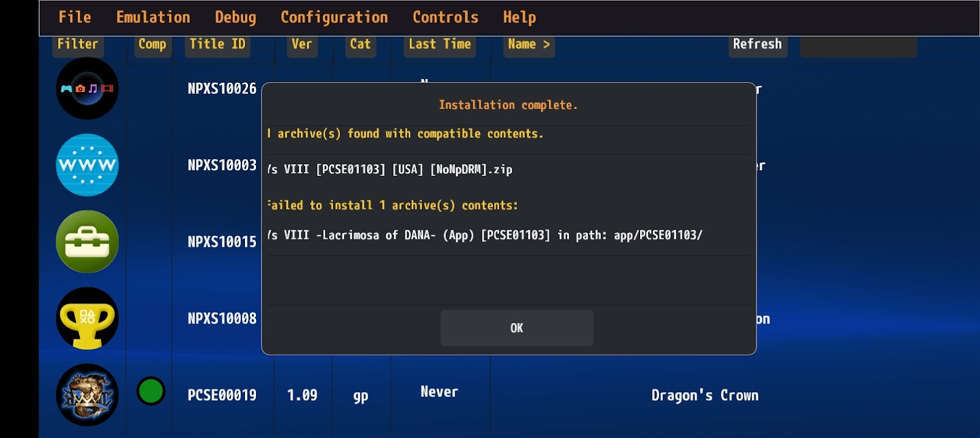The image size is (980, 438).
Task: Click the Refresh button
Action: click(757, 45)
